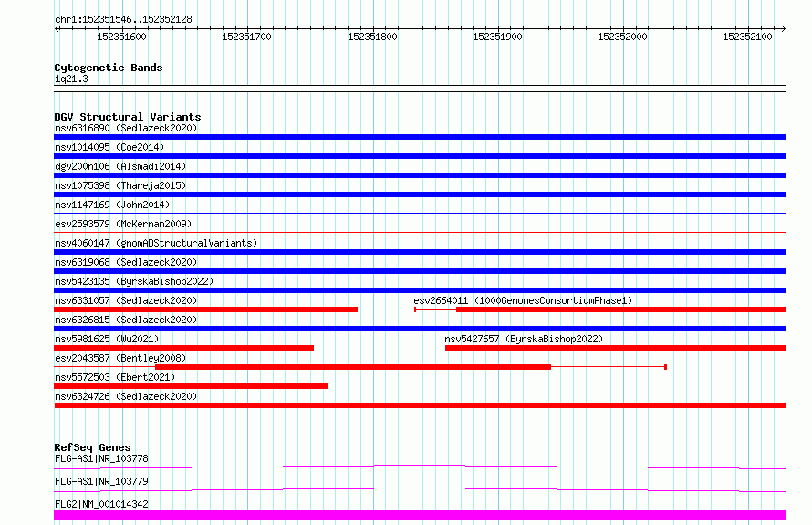Select ruler position 152351800

[x=372, y=37]
